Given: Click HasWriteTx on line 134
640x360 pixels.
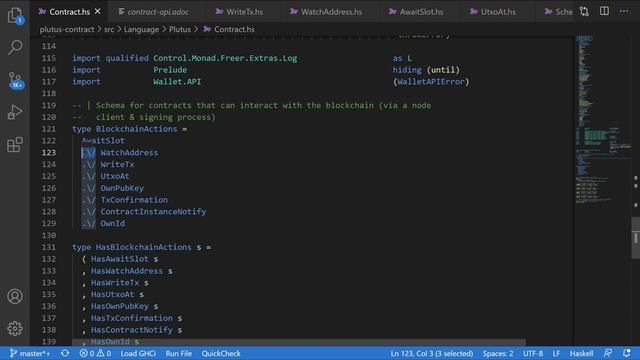Looking at the screenshot, I should point(115,283).
